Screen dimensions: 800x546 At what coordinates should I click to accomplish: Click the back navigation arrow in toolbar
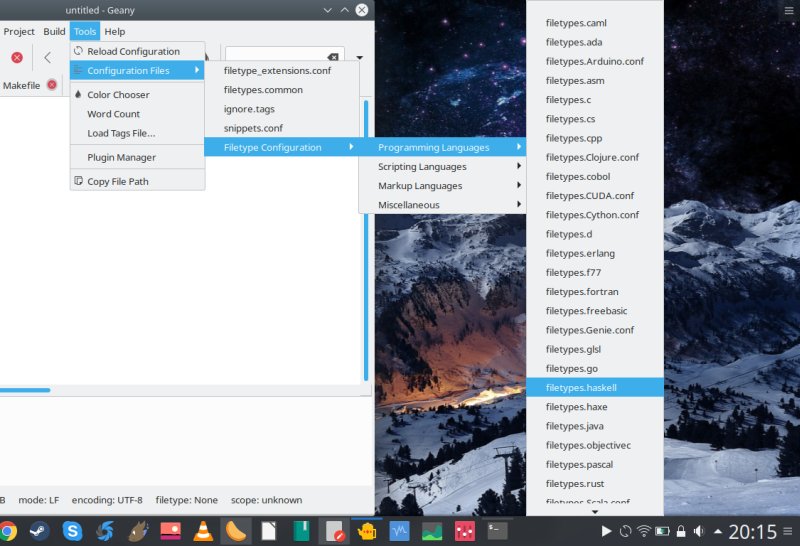click(x=47, y=58)
